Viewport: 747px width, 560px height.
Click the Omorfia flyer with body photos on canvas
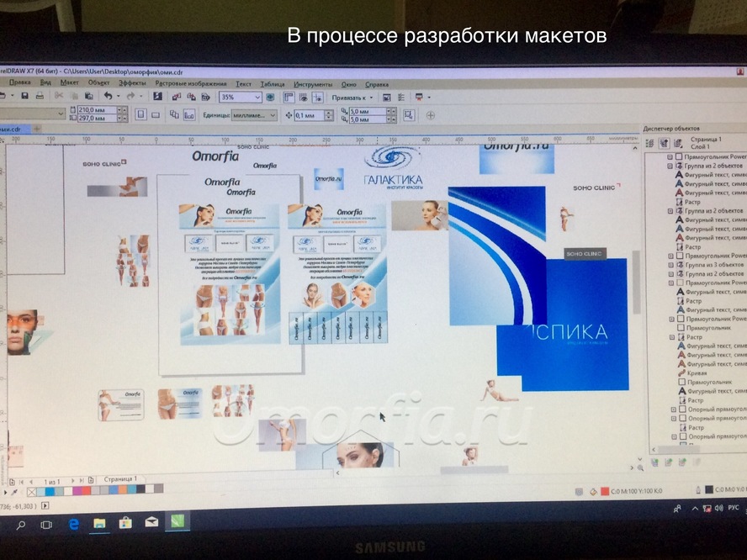[x=230, y=274]
